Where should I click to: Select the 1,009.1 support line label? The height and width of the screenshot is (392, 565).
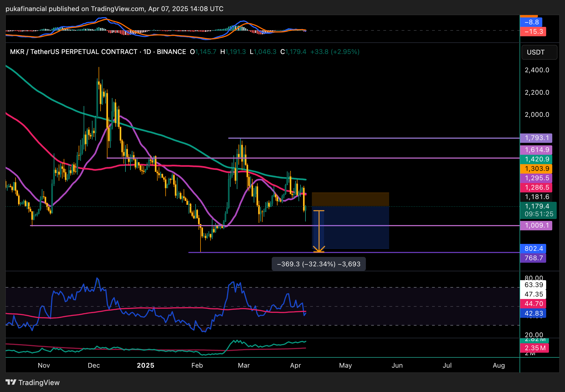[x=536, y=225]
